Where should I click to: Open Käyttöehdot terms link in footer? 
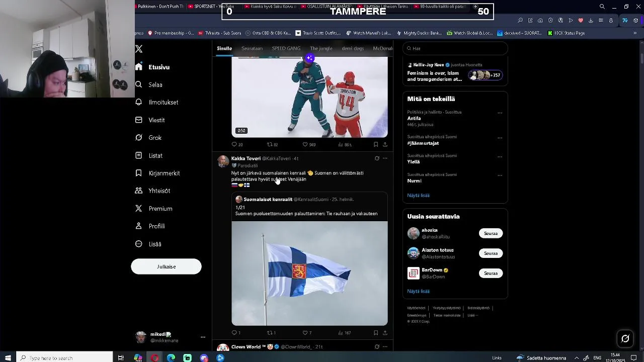click(x=416, y=308)
